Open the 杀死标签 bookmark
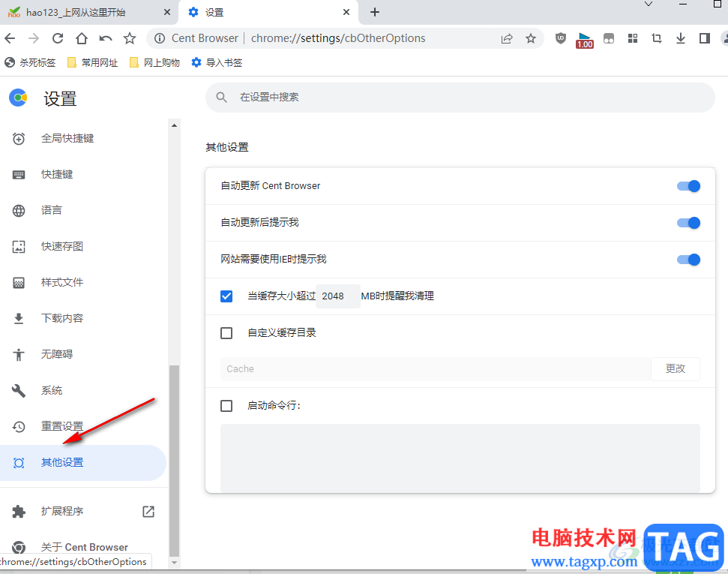 point(30,62)
